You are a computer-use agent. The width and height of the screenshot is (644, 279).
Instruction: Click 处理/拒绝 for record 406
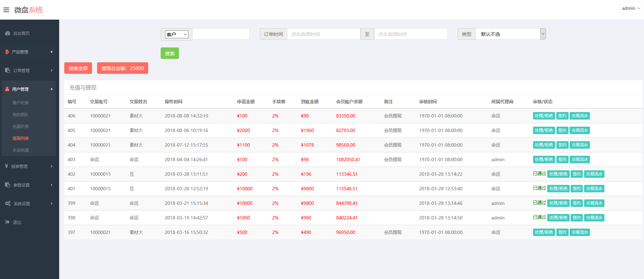(544, 116)
